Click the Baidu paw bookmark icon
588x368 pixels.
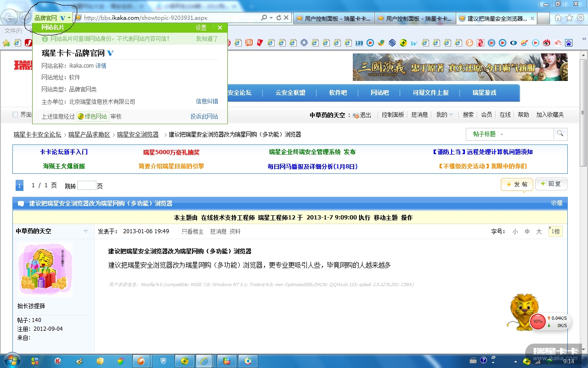[569, 43]
